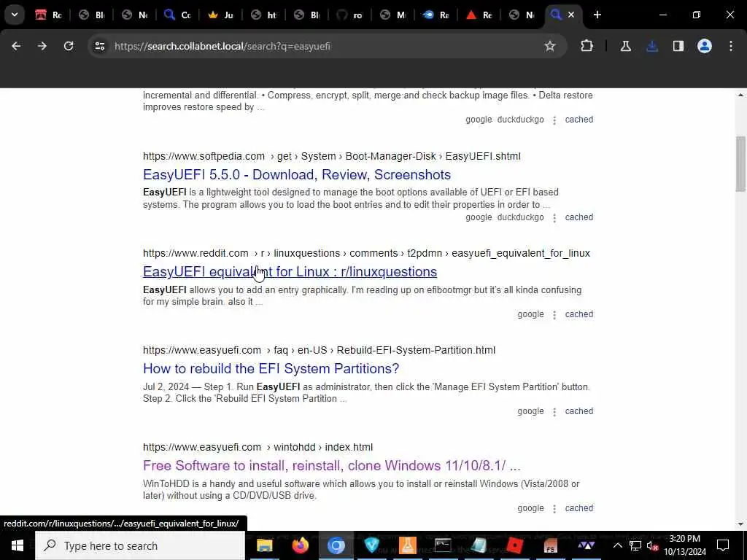
Task: Open cached copy of Softpedia result
Action: click(578, 217)
